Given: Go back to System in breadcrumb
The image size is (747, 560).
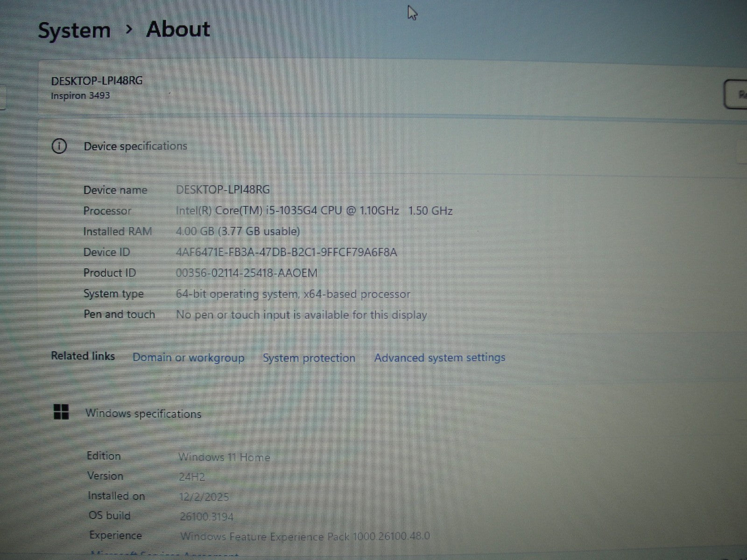Looking at the screenshot, I should point(74,31).
